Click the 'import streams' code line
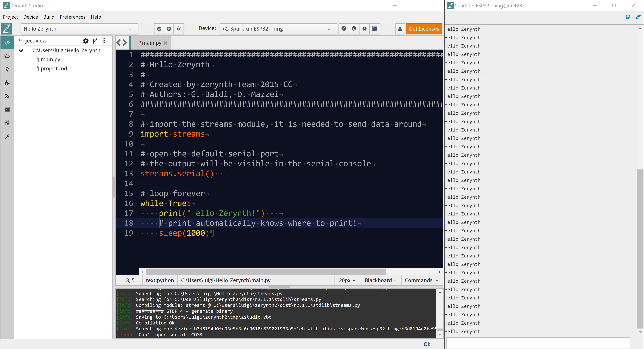644x349 pixels. pyautogui.click(x=172, y=134)
